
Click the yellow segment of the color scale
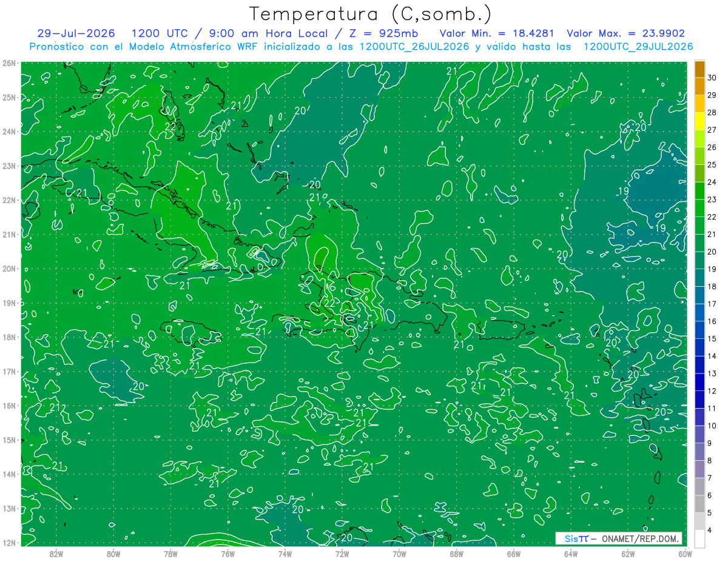pos(699,121)
